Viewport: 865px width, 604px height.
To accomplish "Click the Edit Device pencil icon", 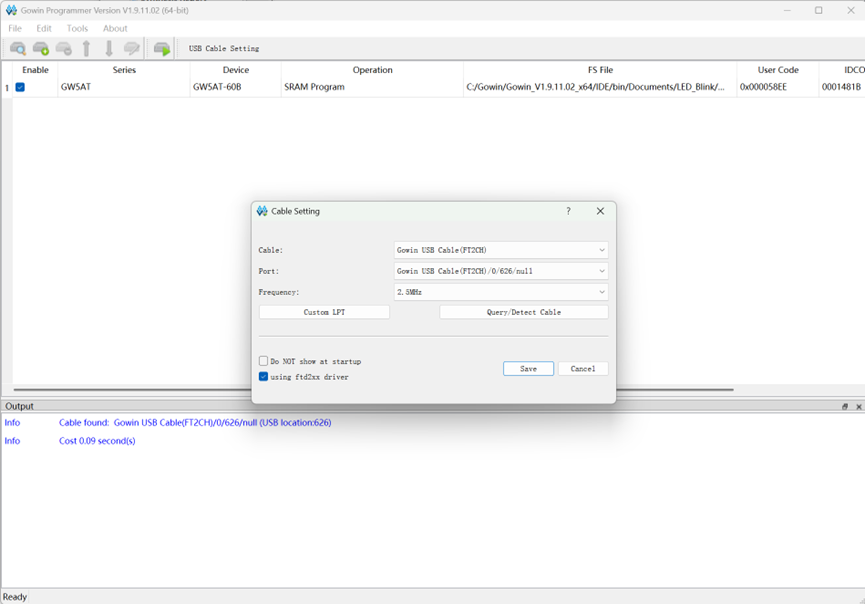I will 132,49.
